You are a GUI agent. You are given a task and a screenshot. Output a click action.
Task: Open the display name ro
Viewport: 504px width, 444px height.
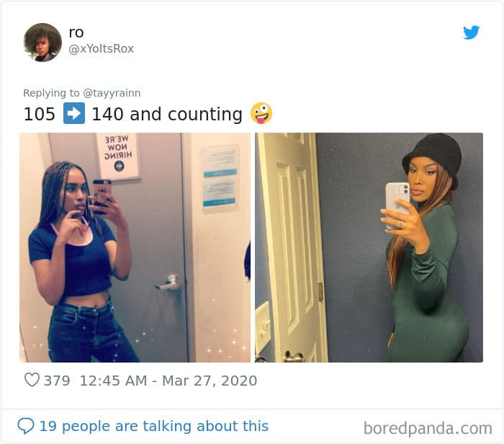[x=76, y=32]
